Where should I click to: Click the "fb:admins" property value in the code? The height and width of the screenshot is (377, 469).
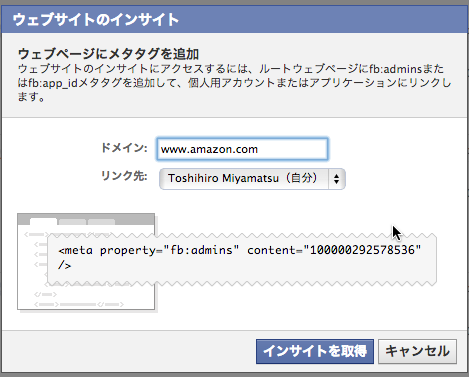point(201,250)
